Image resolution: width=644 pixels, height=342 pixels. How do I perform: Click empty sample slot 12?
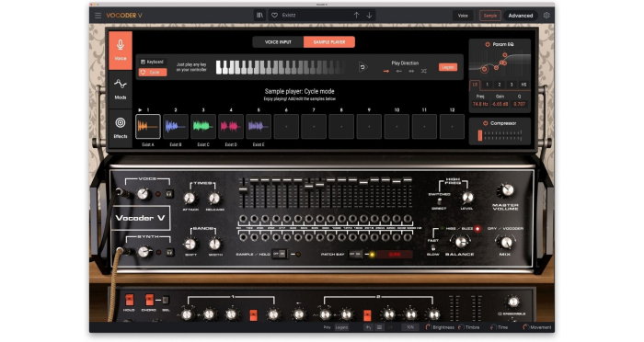coord(452,127)
